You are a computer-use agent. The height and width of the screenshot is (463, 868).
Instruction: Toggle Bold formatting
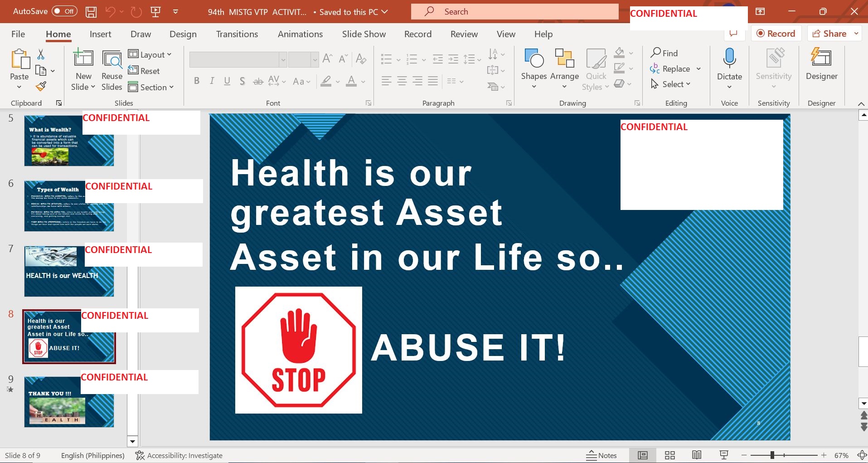197,81
